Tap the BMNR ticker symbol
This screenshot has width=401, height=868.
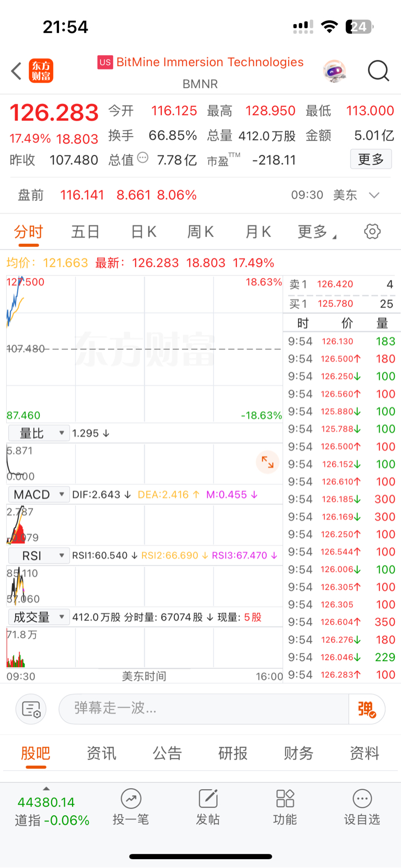pyautogui.click(x=200, y=84)
